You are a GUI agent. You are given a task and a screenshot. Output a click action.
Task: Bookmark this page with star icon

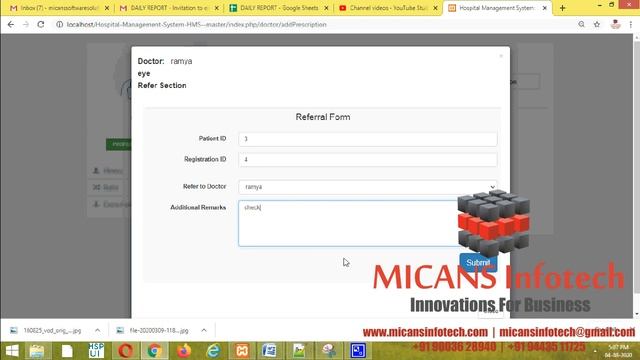[x=597, y=24]
